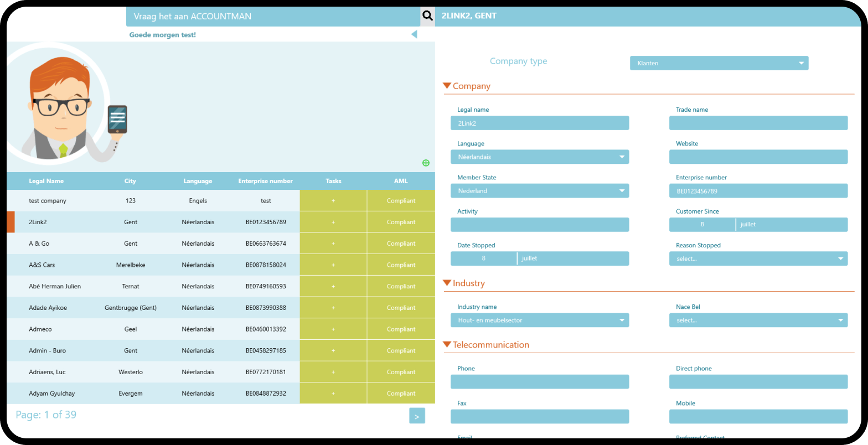868x445 pixels.
Task: Select the A & Go company row
Action: pos(221,244)
